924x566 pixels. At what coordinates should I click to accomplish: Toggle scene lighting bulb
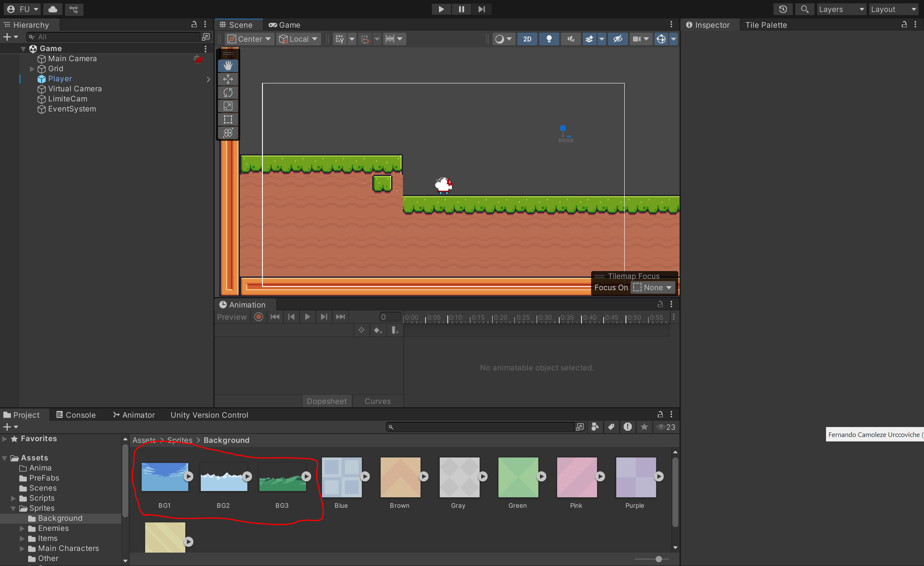(549, 39)
